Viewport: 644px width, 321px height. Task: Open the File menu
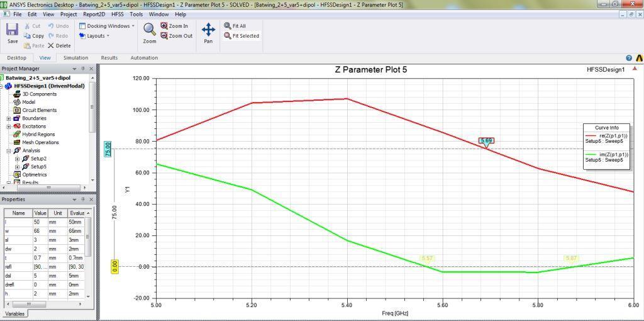18,14
